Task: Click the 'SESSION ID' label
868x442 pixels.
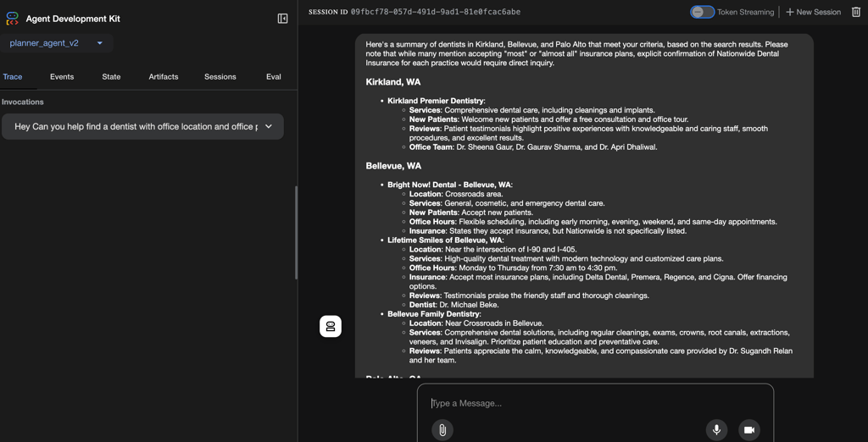Action: point(327,12)
